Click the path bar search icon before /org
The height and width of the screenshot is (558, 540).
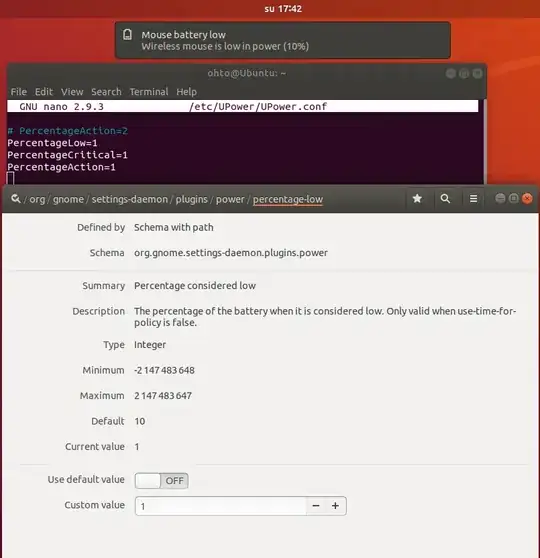click(x=15, y=199)
